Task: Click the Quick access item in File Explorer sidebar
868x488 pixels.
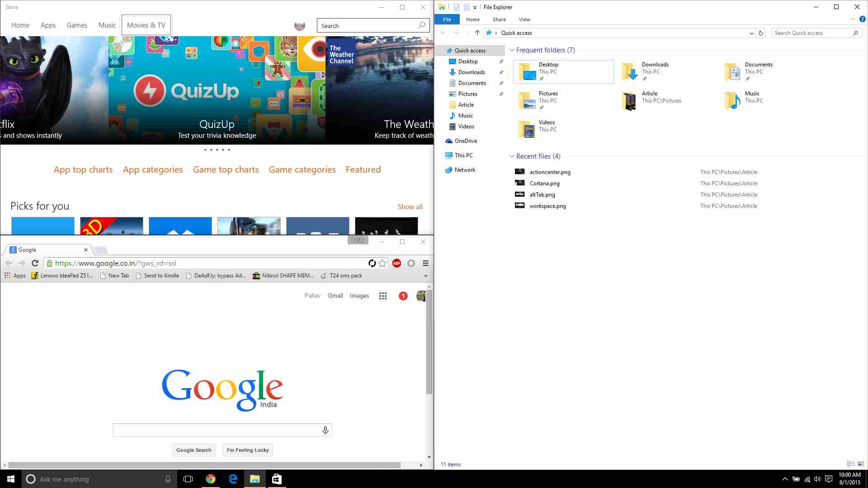Action: pyautogui.click(x=470, y=49)
